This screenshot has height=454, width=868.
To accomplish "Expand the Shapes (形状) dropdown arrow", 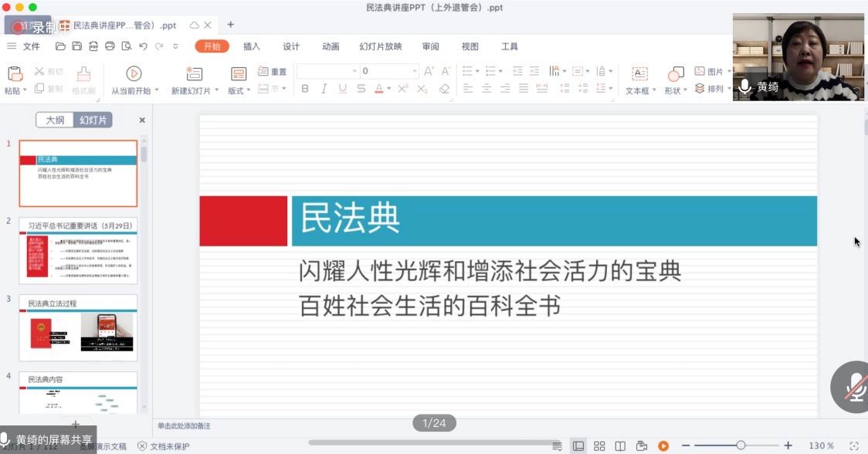I will [x=685, y=90].
